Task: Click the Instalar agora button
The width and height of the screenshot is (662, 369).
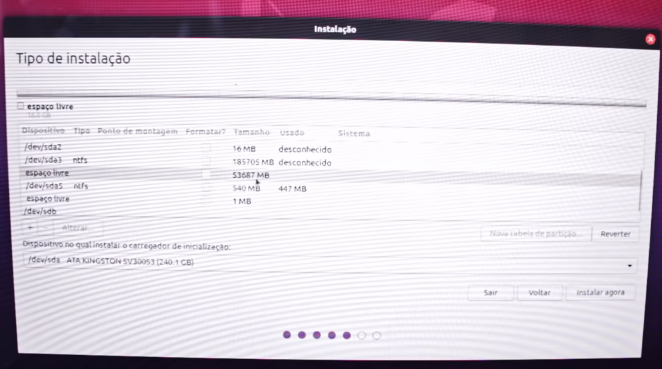Action: [x=600, y=292]
